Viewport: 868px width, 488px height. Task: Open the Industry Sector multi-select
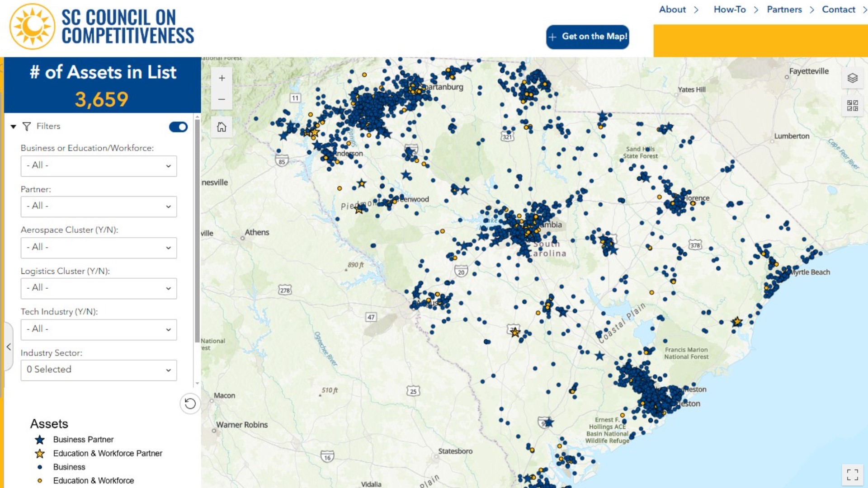[x=99, y=370]
